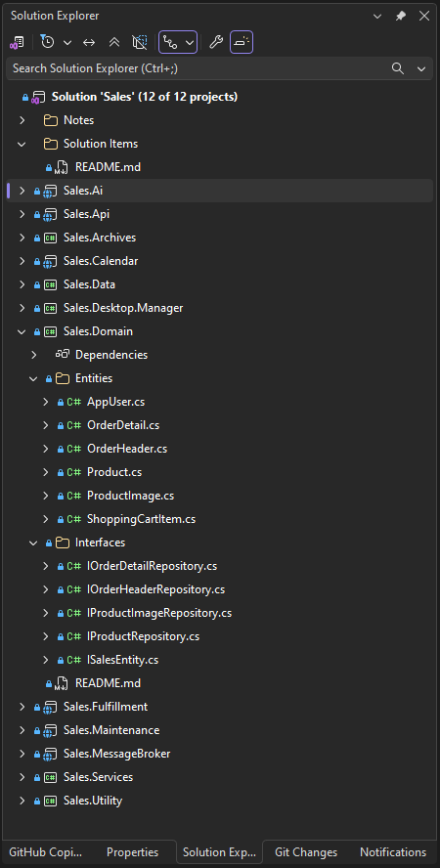Switch to the Git Changes tab
The image size is (440, 868).
click(306, 852)
